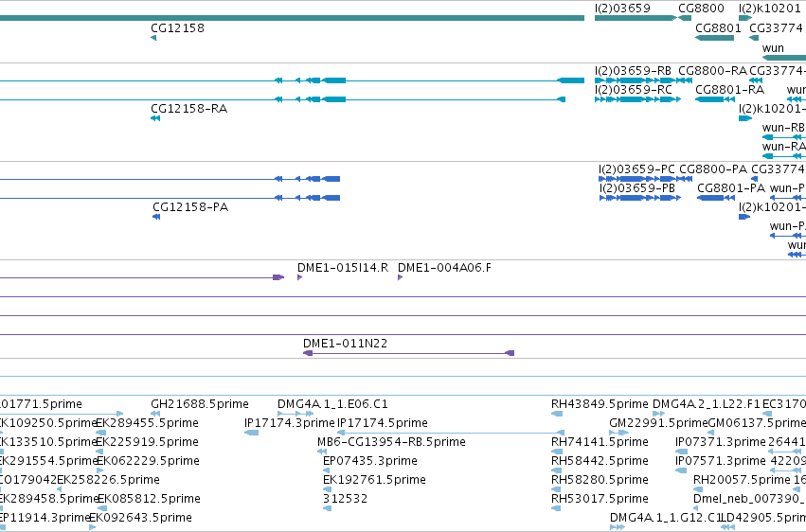Screen dimensions: 806x532
Task: Click the 312532 feature label
Action: (x=345, y=499)
